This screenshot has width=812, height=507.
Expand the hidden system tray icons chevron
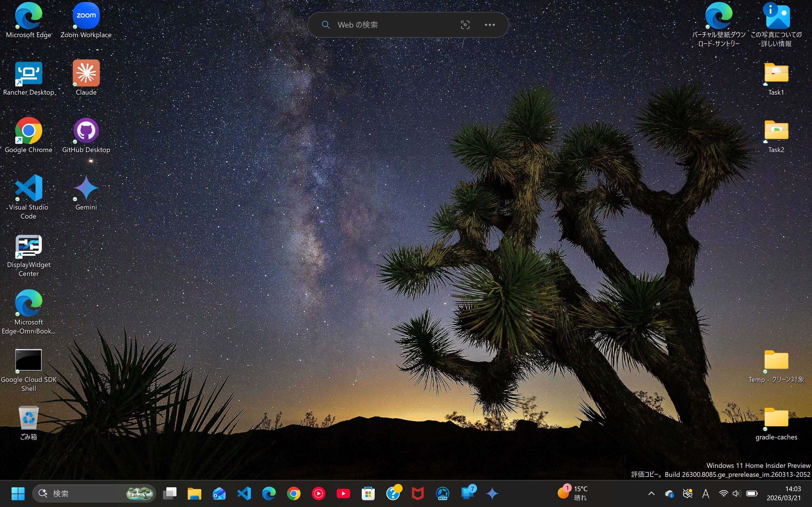click(651, 493)
